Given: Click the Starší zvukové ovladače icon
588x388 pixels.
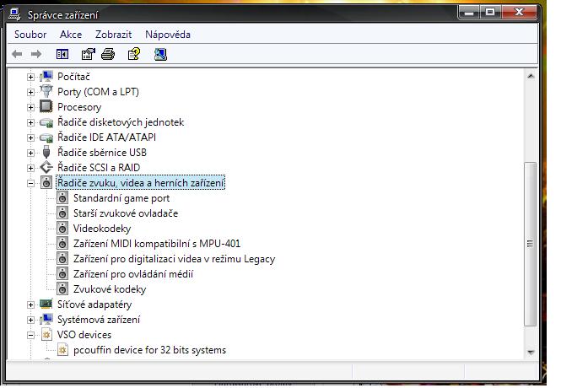Looking at the screenshot, I should pyautogui.click(x=62, y=213).
